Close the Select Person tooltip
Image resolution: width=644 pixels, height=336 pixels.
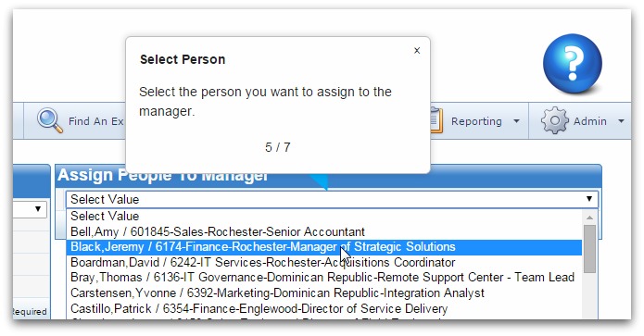pyautogui.click(x=417, y=51)
